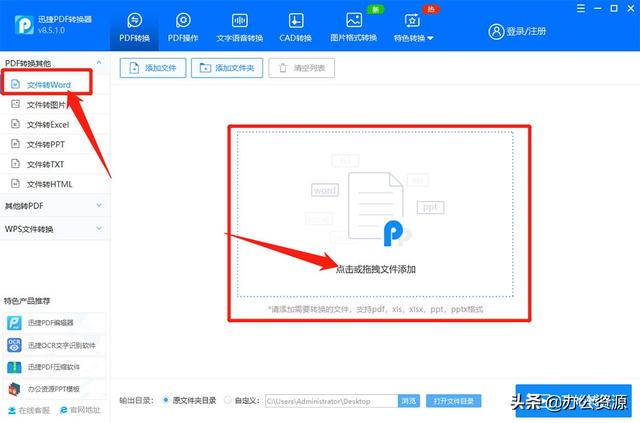Open the hamburger menu in title bar

(580, 8)
